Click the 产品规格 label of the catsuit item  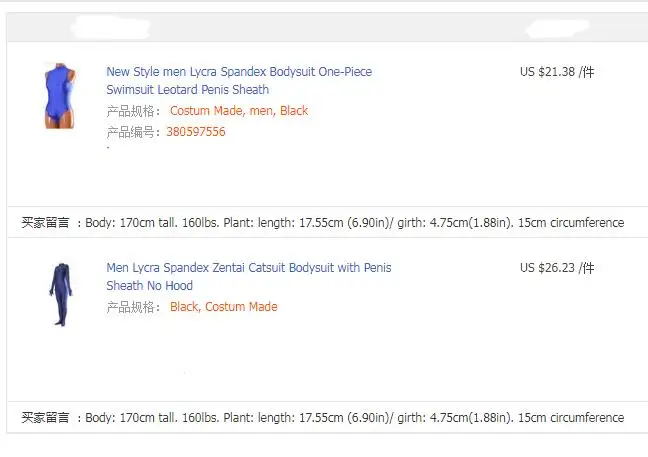point(133,307)
